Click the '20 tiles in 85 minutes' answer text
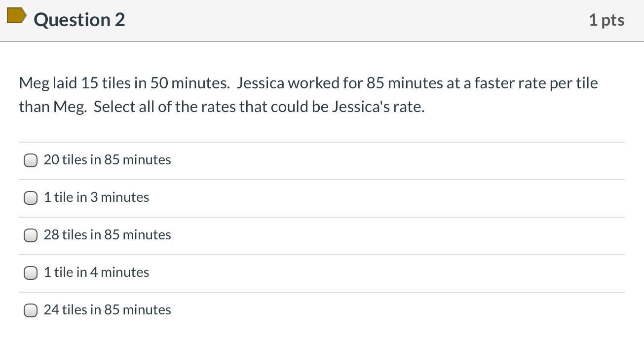 [107, 160]
